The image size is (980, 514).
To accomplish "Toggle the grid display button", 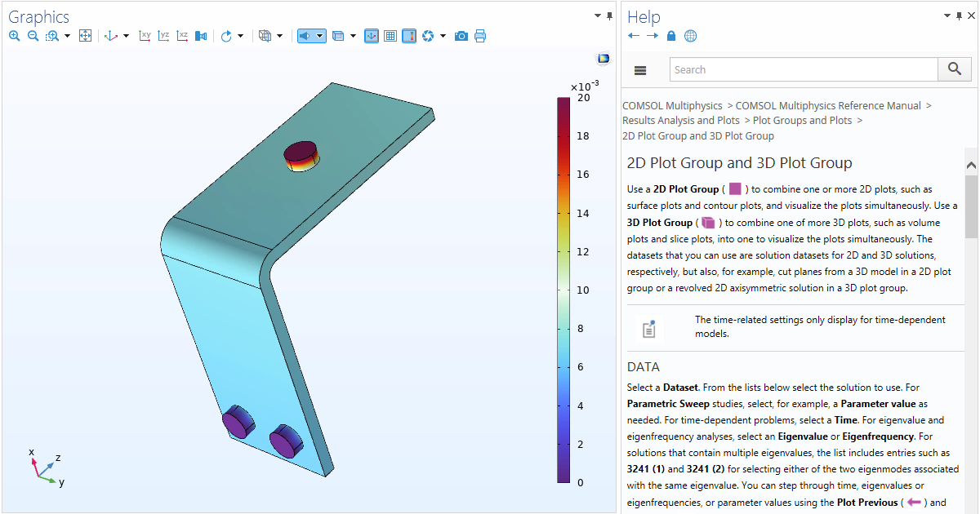I will [x=390, y=36].
